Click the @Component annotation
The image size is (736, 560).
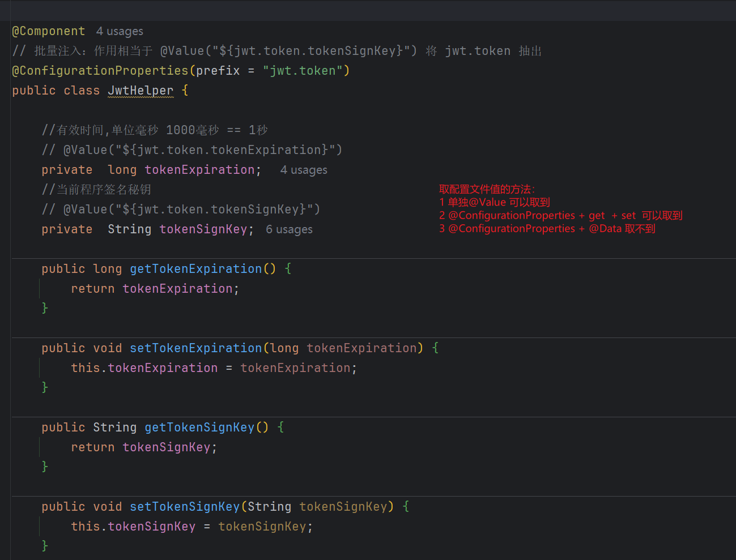[49, 31]
